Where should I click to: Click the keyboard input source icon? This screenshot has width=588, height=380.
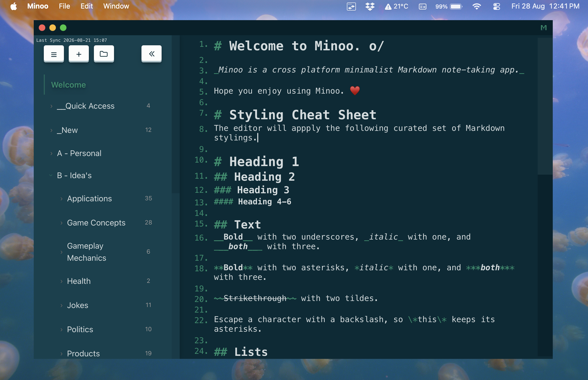coord(423,6)
